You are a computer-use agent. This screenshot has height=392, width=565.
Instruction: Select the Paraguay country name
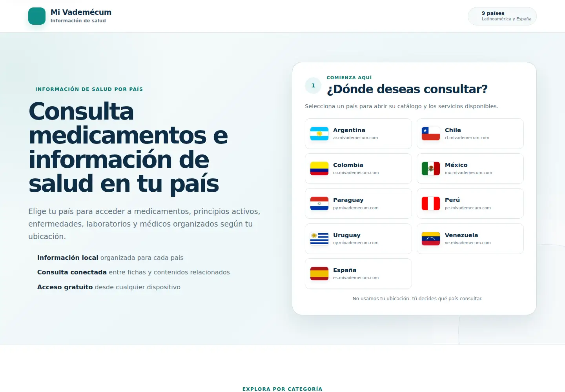point(348,200)
